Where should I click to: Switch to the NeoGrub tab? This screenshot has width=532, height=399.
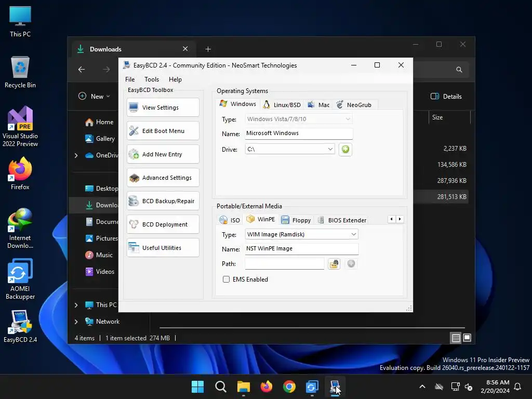click(354, 105)
